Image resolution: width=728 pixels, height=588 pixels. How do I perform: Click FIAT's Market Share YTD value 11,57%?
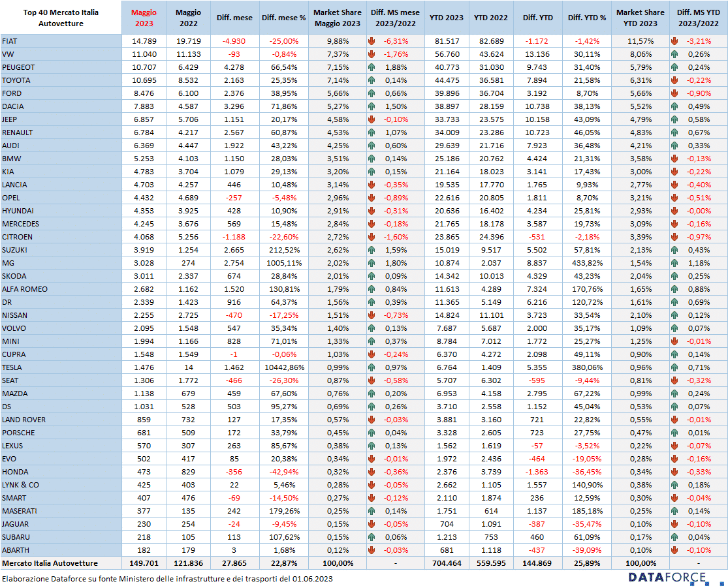[x=641, y=41]
